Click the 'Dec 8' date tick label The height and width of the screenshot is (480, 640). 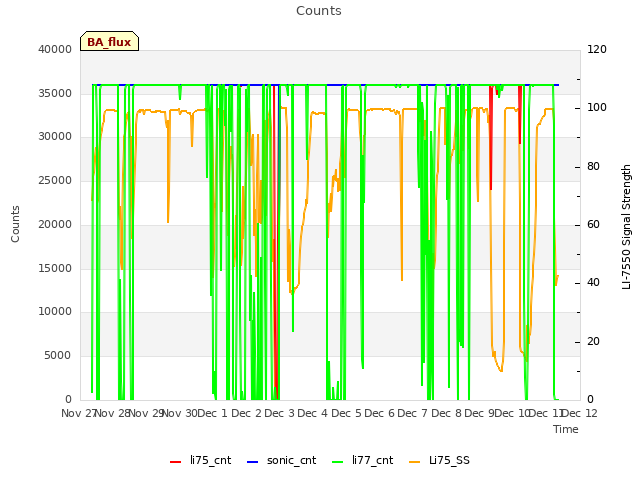(x=447, y=413)
